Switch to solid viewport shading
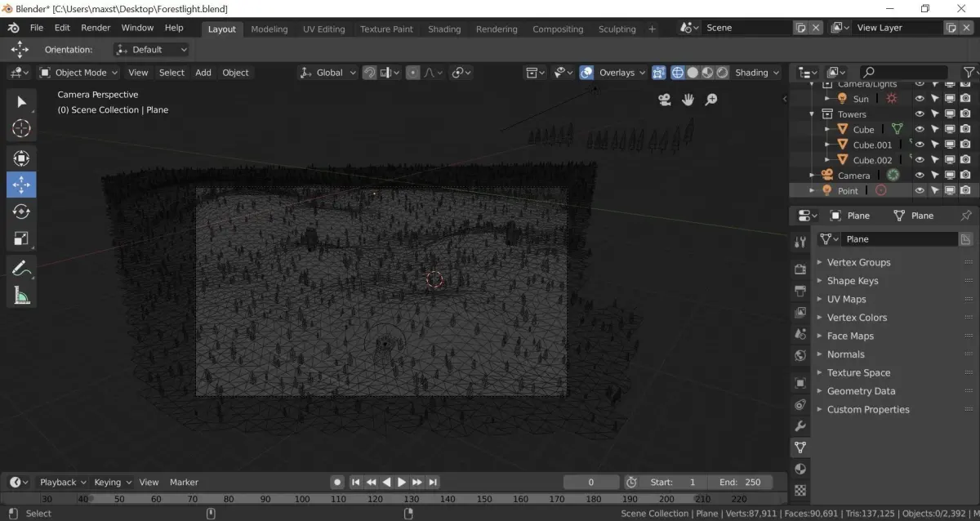Image resolution: width=980 pixels, height=521 pixels. pyautogui.click(x=693, y=73)
